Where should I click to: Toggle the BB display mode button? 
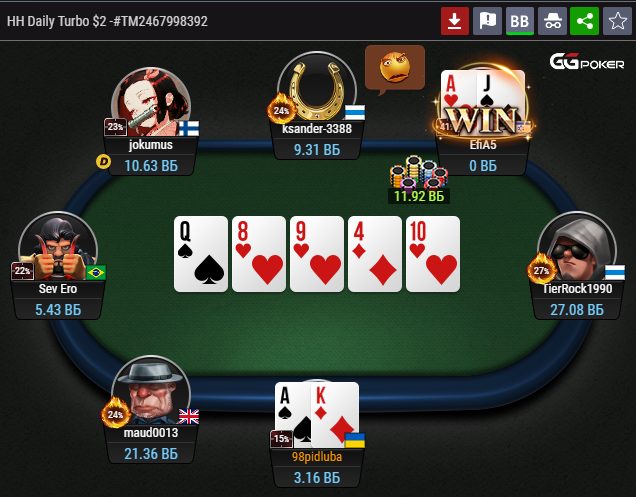(520, 21)
